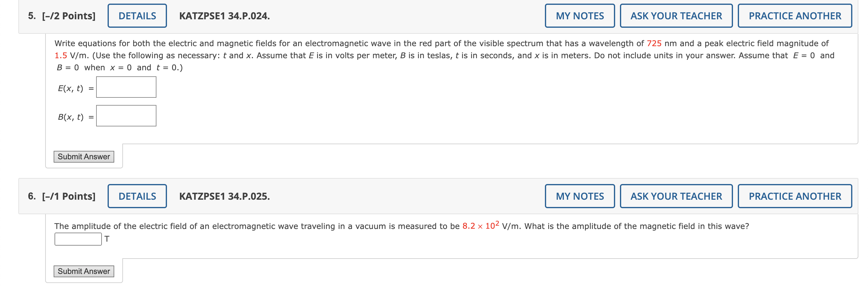Click the [-/1 Points] label on question 6
Image resolution: width=868 pixels, height=286 pixels.
(68, 196)
